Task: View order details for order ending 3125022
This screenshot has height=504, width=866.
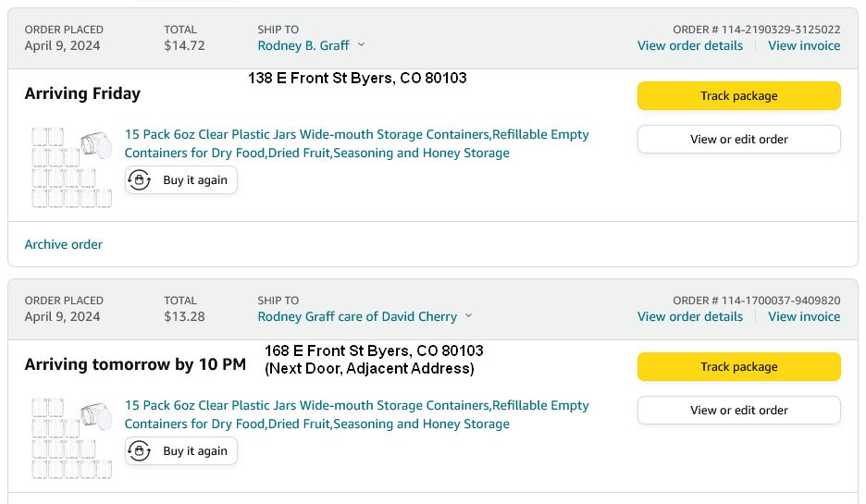Action: pyautogui.click(x=689, y=45)
